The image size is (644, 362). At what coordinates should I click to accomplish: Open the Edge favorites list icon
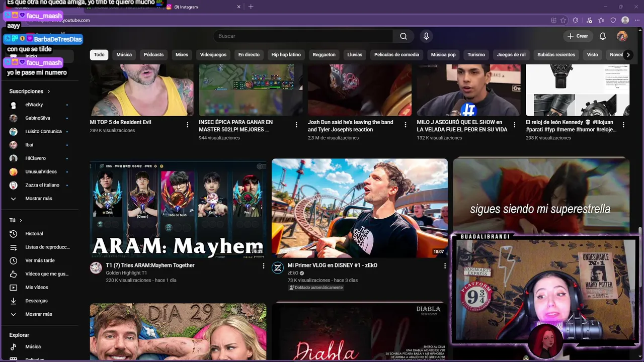coord(601,20)
